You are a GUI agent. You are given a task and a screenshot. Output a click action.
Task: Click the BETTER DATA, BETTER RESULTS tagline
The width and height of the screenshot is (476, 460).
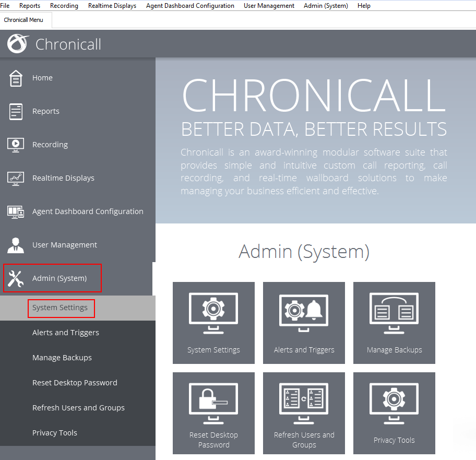tap(314, 129)
